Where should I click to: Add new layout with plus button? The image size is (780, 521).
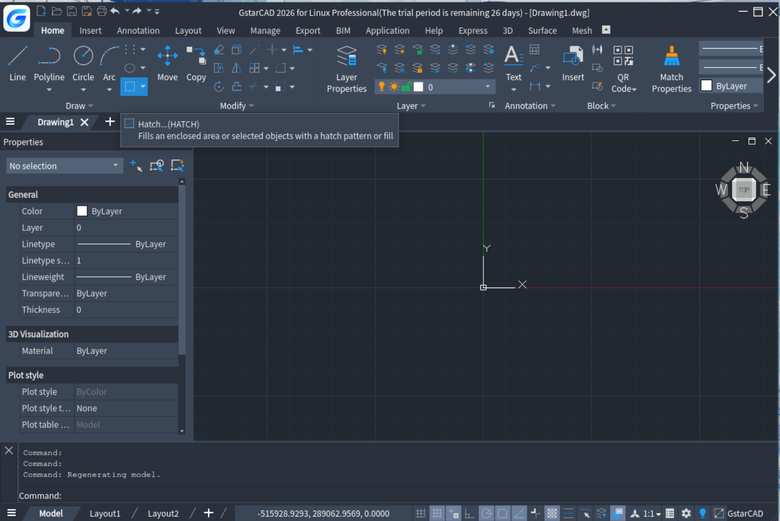coord(208,513)
